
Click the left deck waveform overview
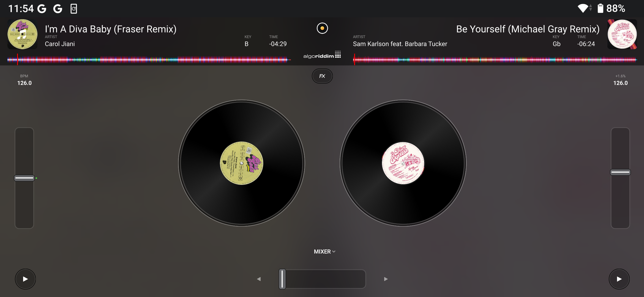[x=149, y=59]
